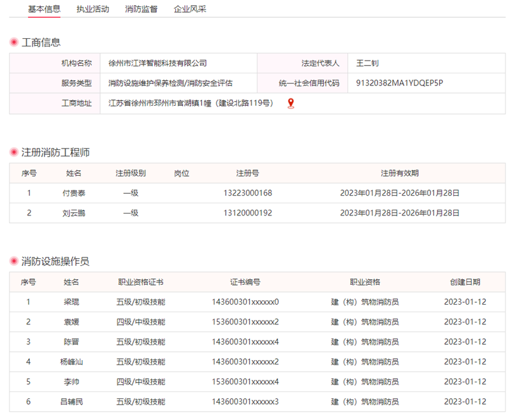The height and width of the screenshot is (420, 510).
Task: Select operator name 陈晋
Action: (71, 342)
